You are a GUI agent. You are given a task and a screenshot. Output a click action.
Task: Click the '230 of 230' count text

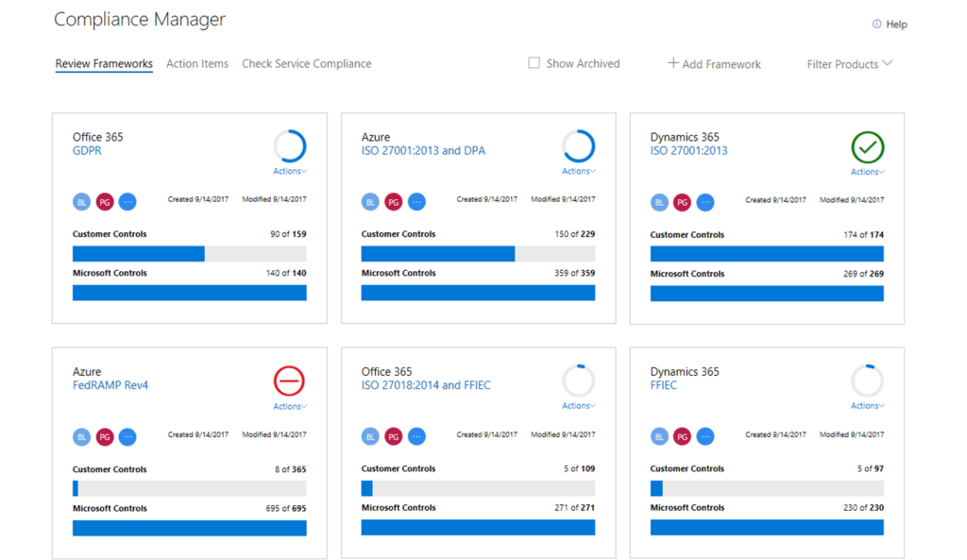pyautogui.click(x=863, y=507)
